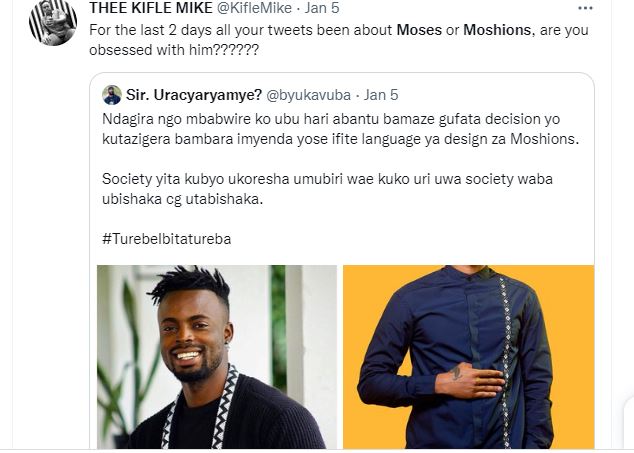The width and height of the screenshot is (634, 453).
Task: Click main tweet text 'obsessed with him??????'
Action: pyautogui.click(x=174, y=50)
